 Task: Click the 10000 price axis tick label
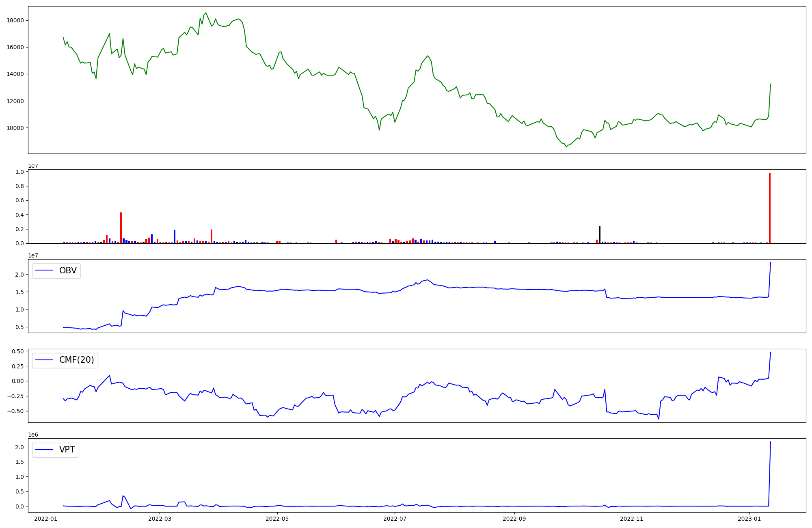[x=15, y=128]
